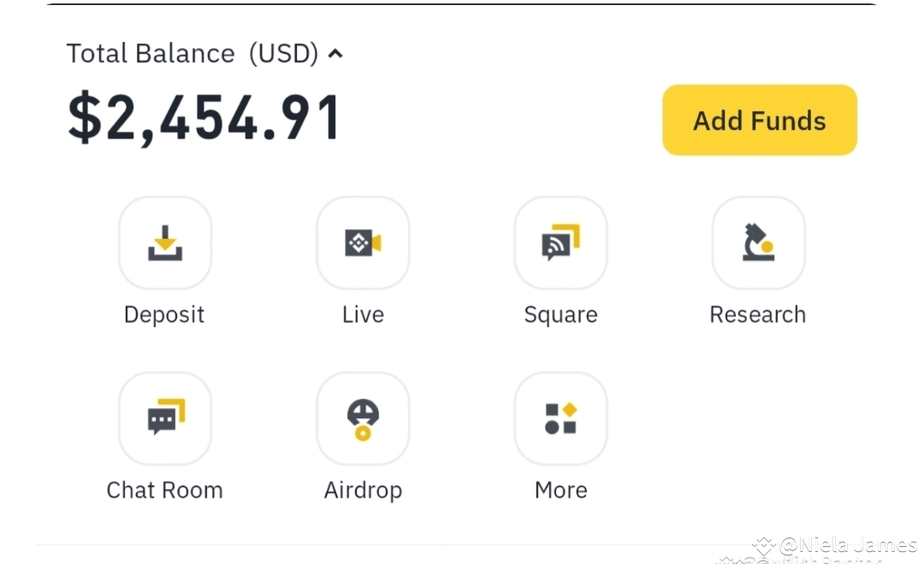
Task: Click the Total Balance heading text
Action: tap(151, 54)
